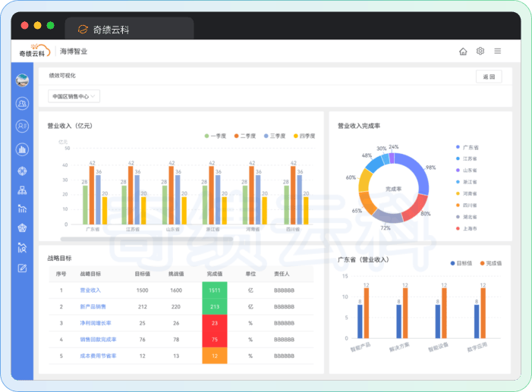Click the user group sidebar icon
This screenshot has height=392, width=532.
[22, 104]
